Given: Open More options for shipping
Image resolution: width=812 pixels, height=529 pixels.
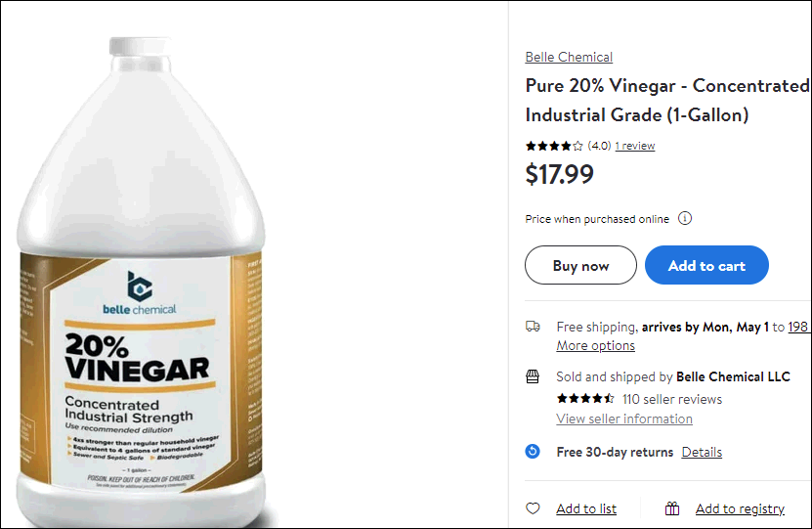Looking at the screenshot, I should [x=595, y=345].
